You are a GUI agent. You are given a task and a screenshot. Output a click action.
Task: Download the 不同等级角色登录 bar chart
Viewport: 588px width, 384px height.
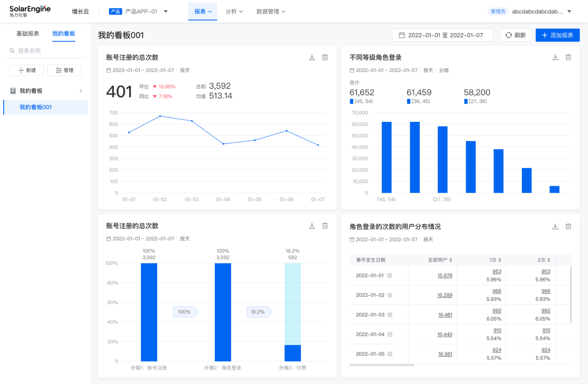[555, 57]
